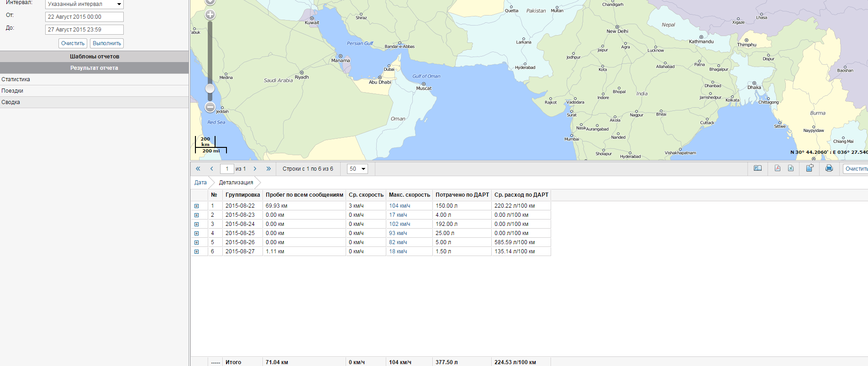
Task: Click the document with arrow icon
Action: (x=810, y=168)
